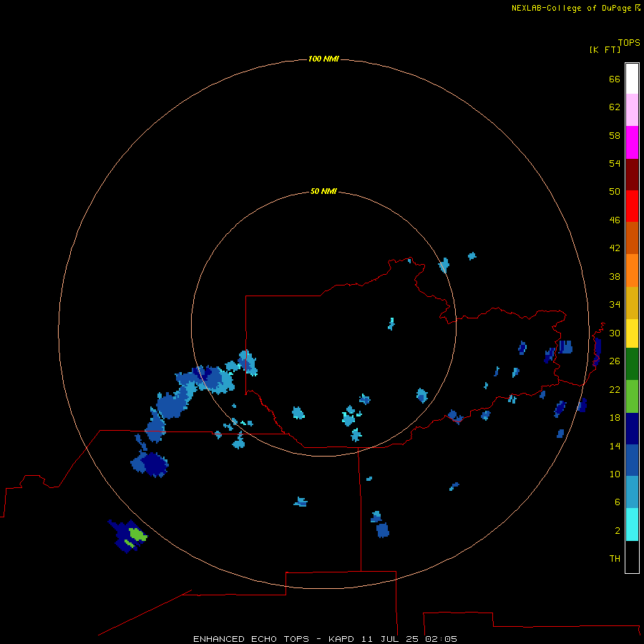This screenshot has height=644, width=644.
Task: Click the white swatch in the tops legend
Action: pos(632,79)
